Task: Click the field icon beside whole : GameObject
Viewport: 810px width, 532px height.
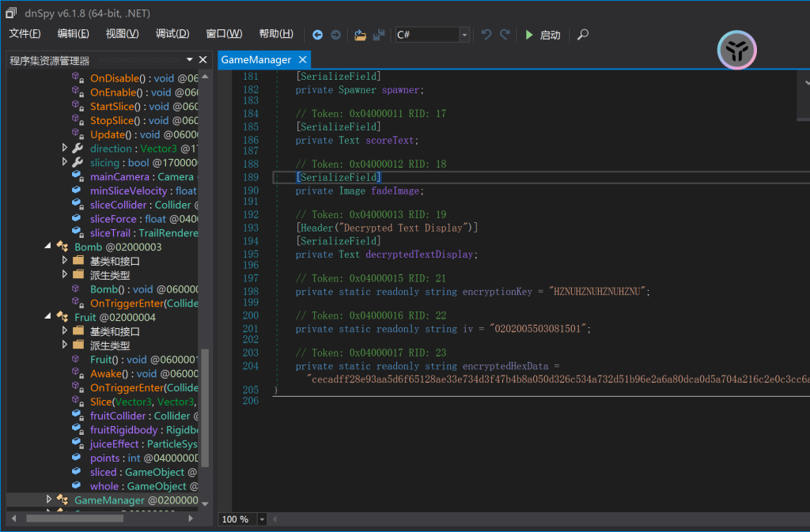Action: (x=77, y=485)
